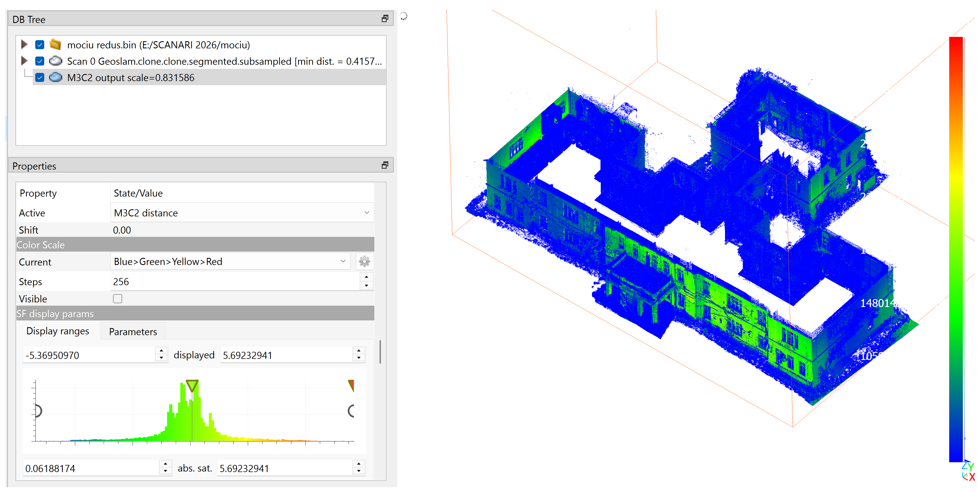Toggle visibility of M3C2 output cloud

point(40,78)
